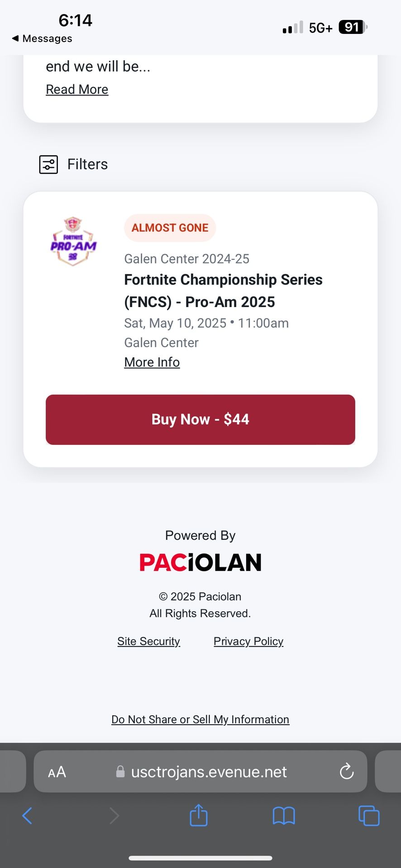Reload the page
The width and height of the screenshot is (401, 868).
coord(347,772)
